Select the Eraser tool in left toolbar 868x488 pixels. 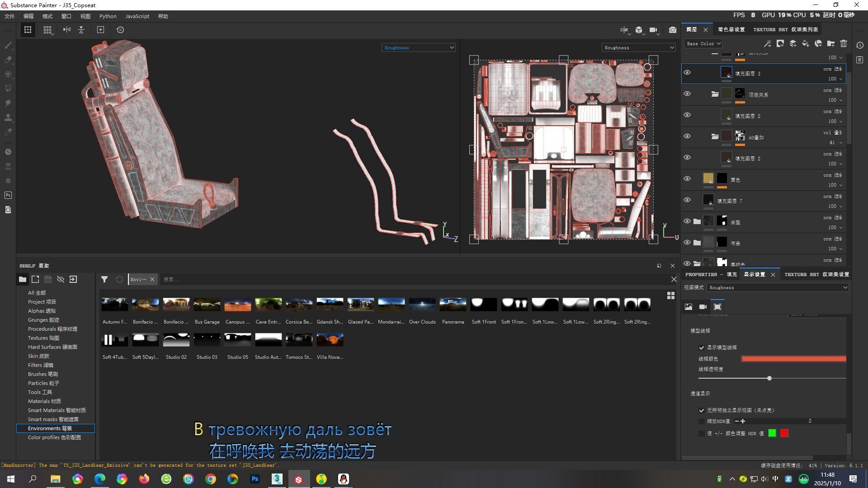pos(8,60)
